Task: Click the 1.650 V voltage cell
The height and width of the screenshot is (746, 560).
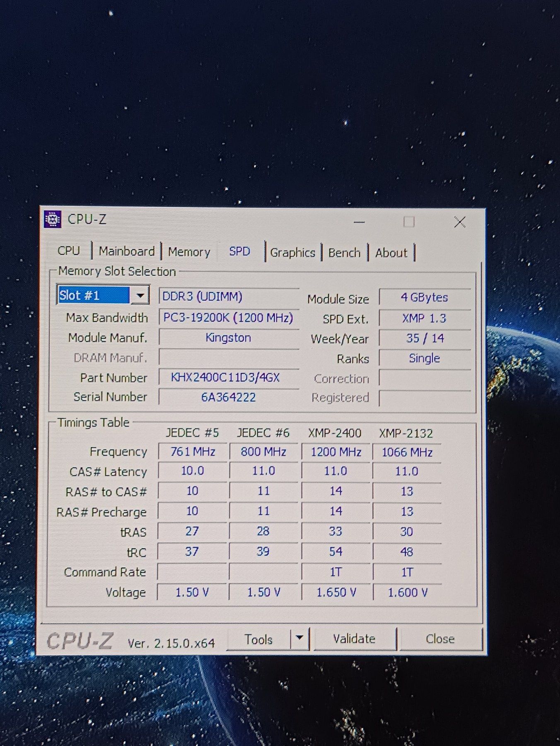Action: click(336, 592)
